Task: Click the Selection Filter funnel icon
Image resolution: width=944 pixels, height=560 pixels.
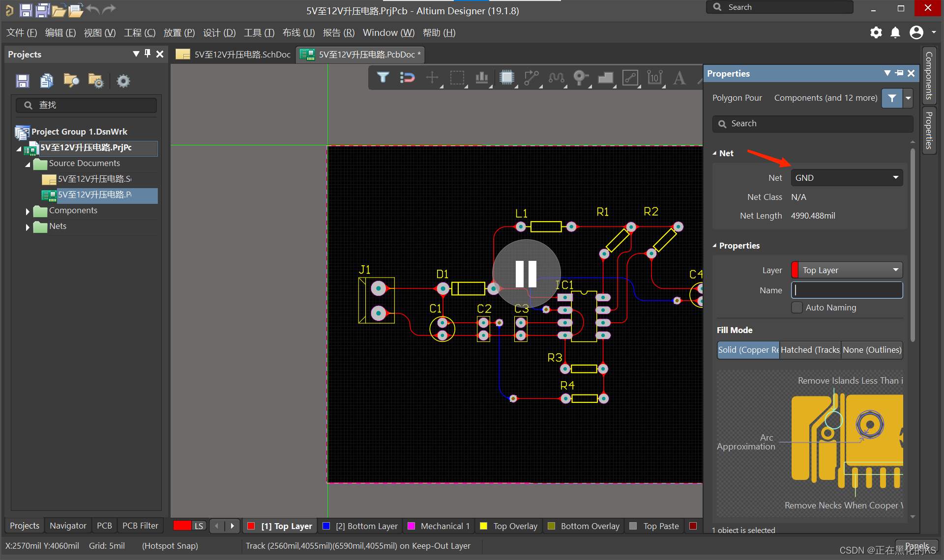Action: (x=383, y=78)
